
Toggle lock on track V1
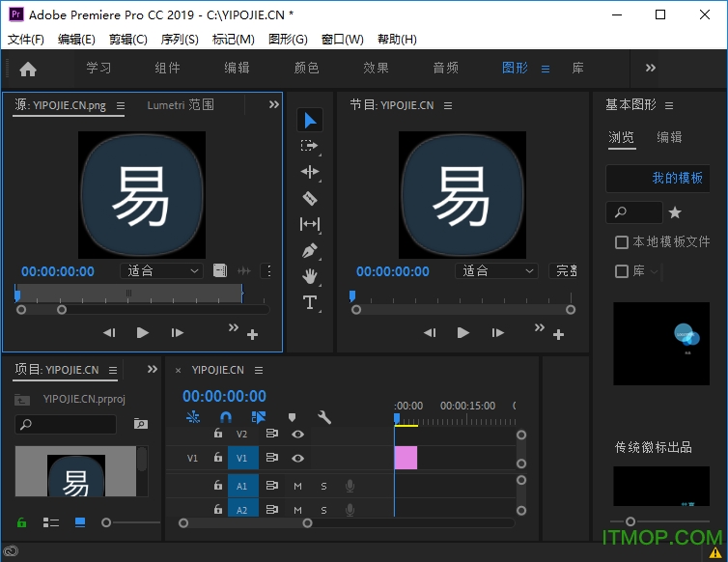[x=218, y=457]
